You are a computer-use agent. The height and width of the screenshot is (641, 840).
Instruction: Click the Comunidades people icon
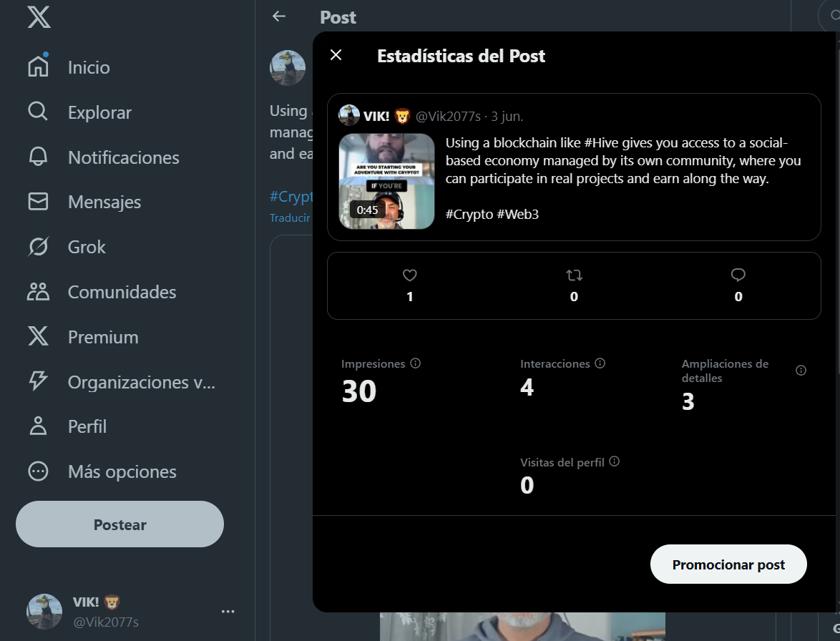(x=38, y=291)
